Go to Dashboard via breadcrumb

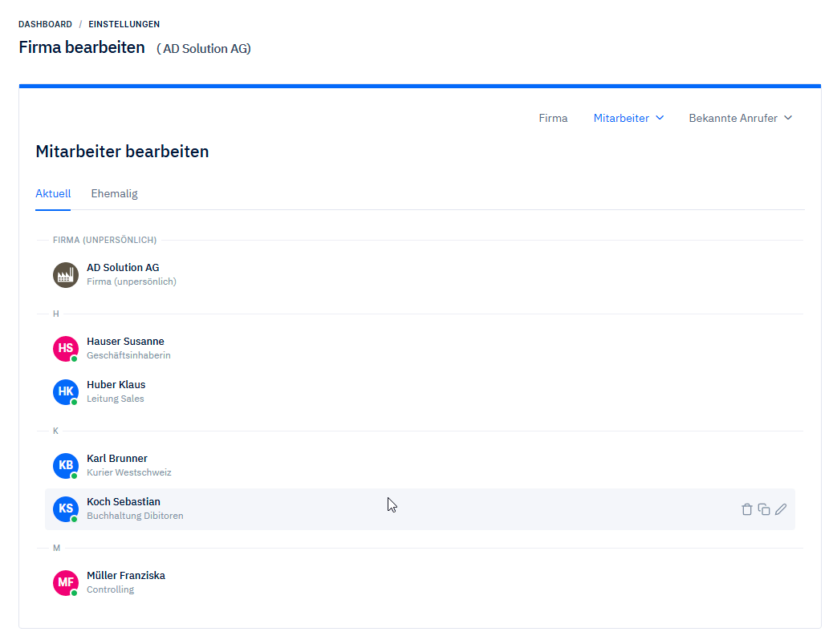point(45,24)
